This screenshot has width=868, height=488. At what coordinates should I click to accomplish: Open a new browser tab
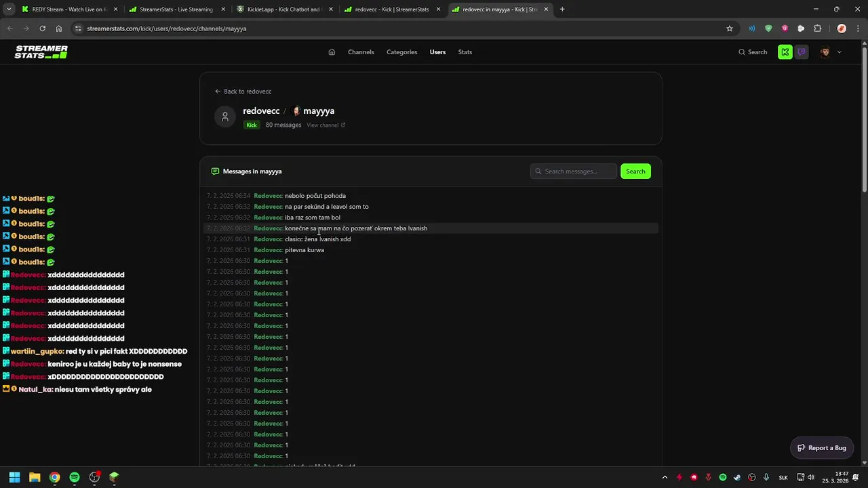point(562,9)
